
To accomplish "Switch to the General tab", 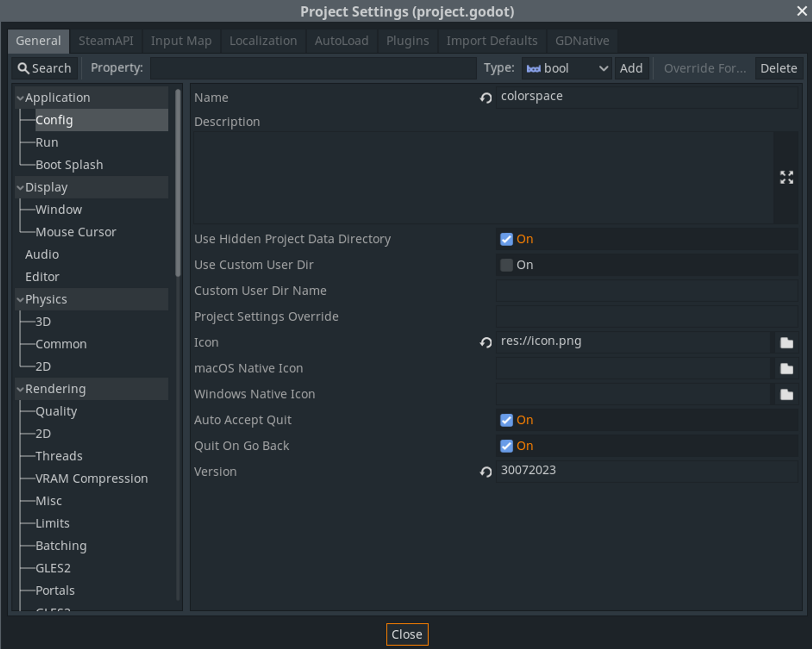I will coord(39,41).
